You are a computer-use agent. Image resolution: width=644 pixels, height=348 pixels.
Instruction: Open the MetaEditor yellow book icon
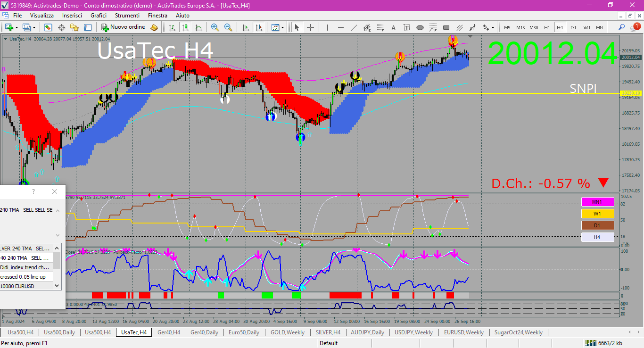tap(154, 27)
